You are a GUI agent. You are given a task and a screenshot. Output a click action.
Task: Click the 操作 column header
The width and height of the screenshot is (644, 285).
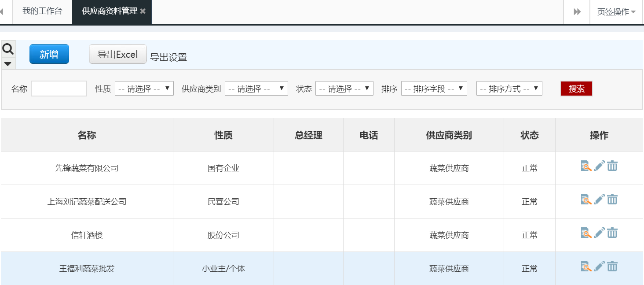599,135
